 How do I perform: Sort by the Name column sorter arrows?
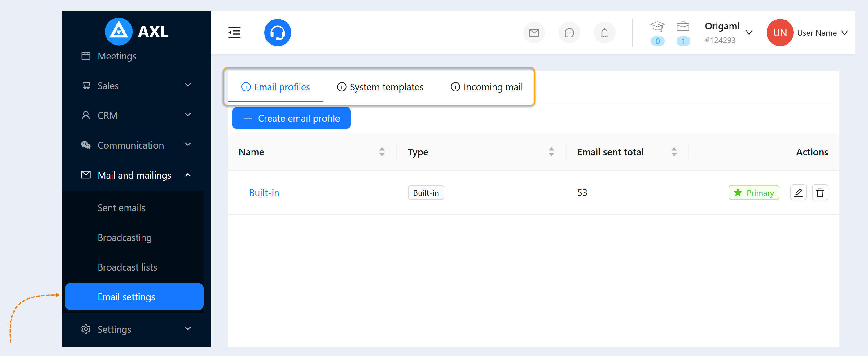(x=382, y=152)
